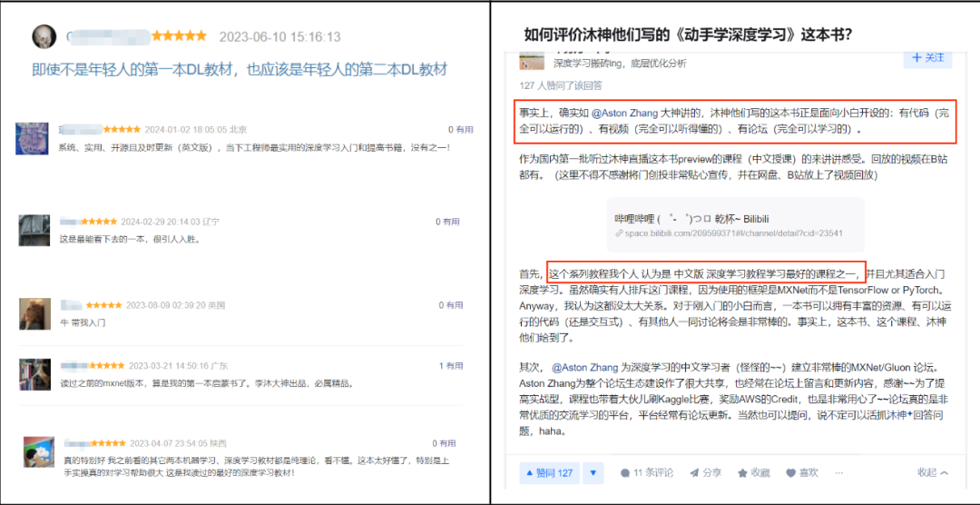The image size is (980, 505).
Task: Click the timestamp 2023-06-10 15:16:13
Action: click(x=279, y=37)
